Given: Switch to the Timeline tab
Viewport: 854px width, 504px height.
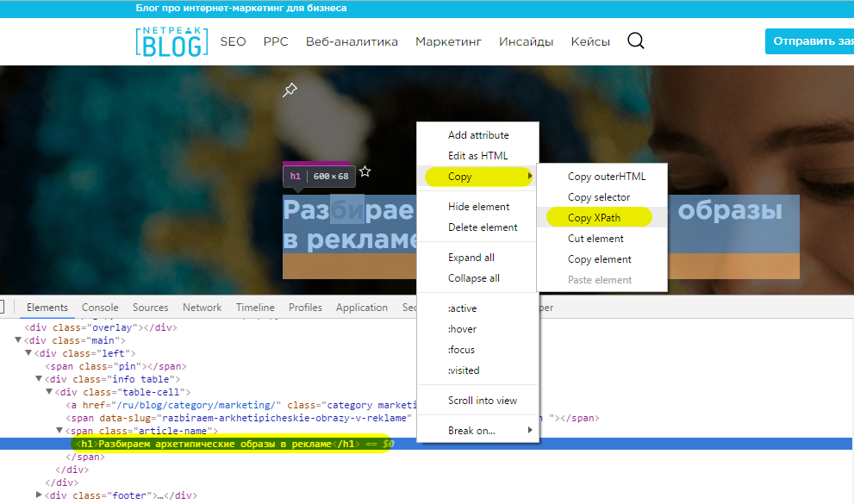Looking at the screenshot, I should tap(255, 308).
